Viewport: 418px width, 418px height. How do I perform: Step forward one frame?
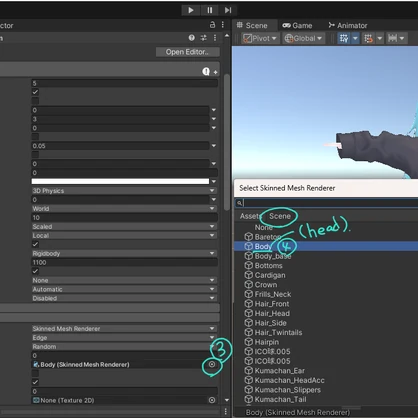(228, 10)
